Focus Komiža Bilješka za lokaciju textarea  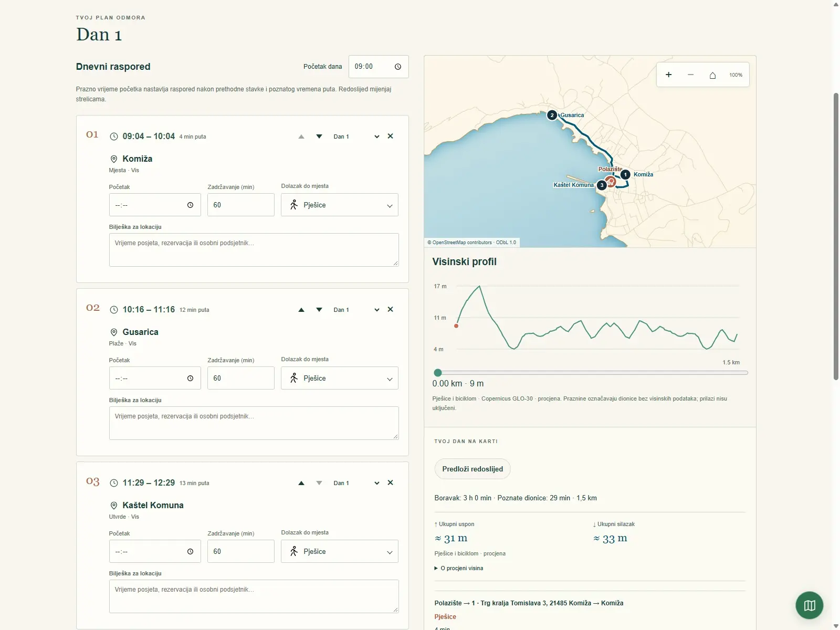254,250
